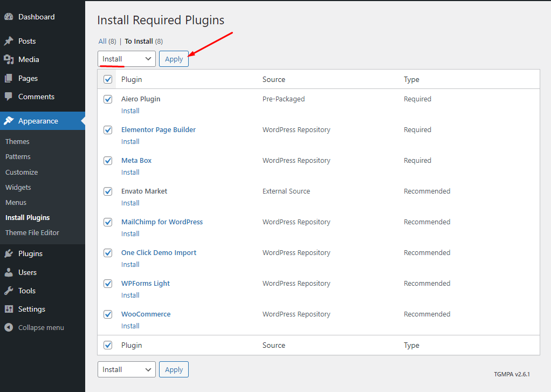Open Widgets submenu item
Image resolution: width=551 pixels, height=392 pixels.
coord(18,188)
